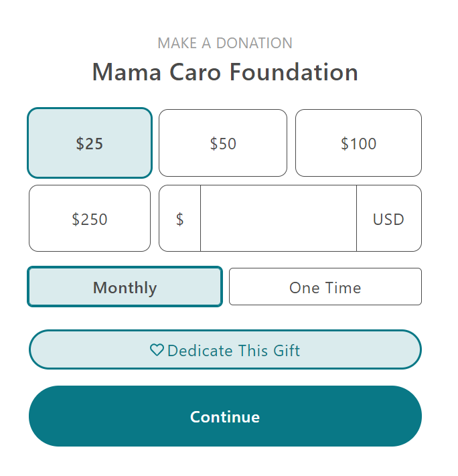Keep the highlighted Monthly tab selected
Viewport: 458px width, 476px height.
125,287
